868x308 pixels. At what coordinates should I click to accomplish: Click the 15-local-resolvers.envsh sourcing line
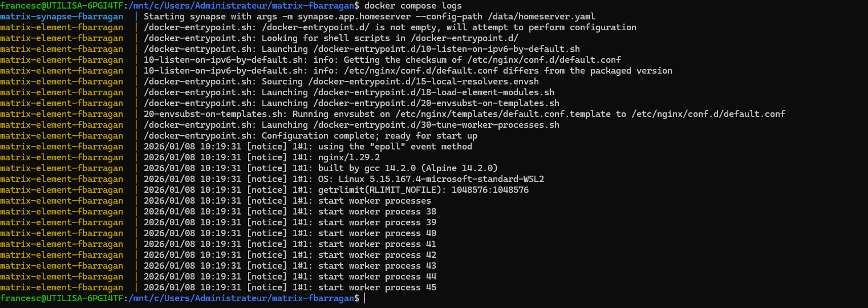point(334,82)
